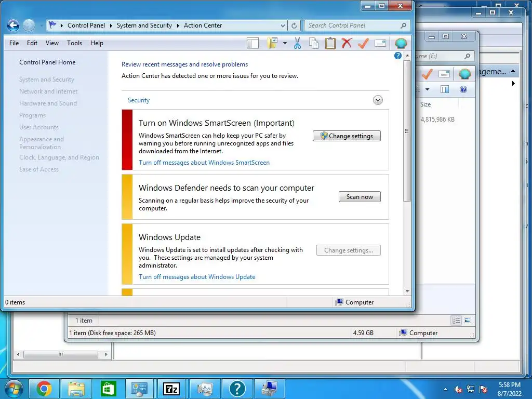The height and width of the screenshot is (399, 532).
Task: Click the orange checkmark icon in the E: drive window
Action: [x=427, y=74]
